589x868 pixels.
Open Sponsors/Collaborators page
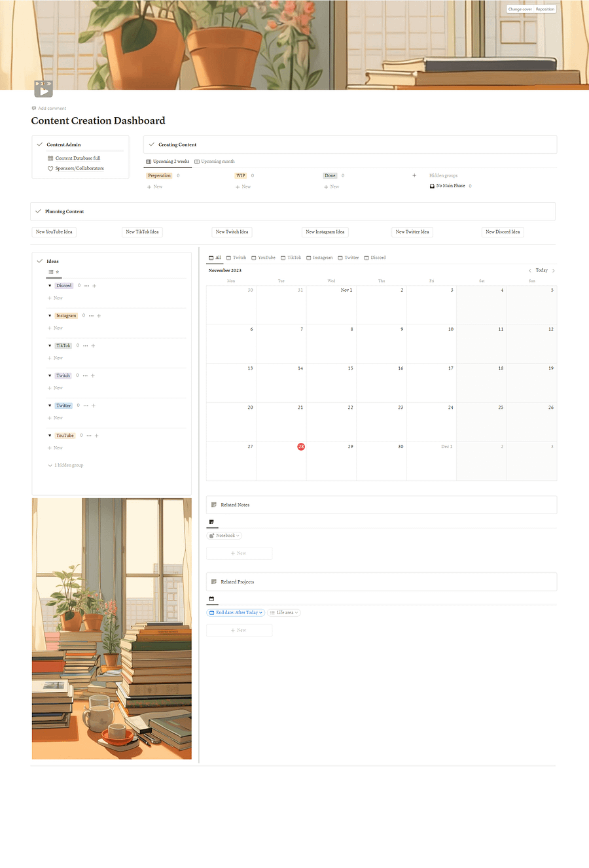pyautogui.click(x=76, y=168)
